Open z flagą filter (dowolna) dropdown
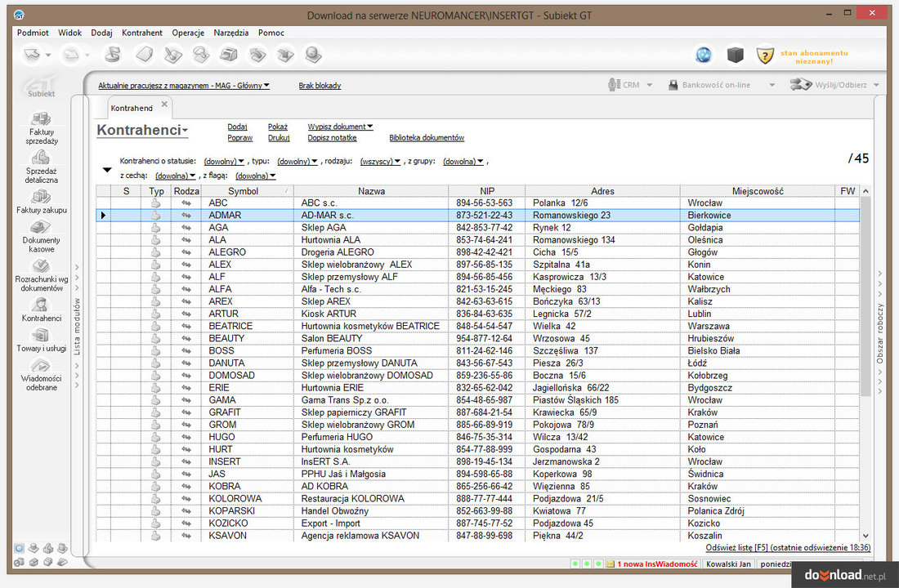 (x=255, y=176)
